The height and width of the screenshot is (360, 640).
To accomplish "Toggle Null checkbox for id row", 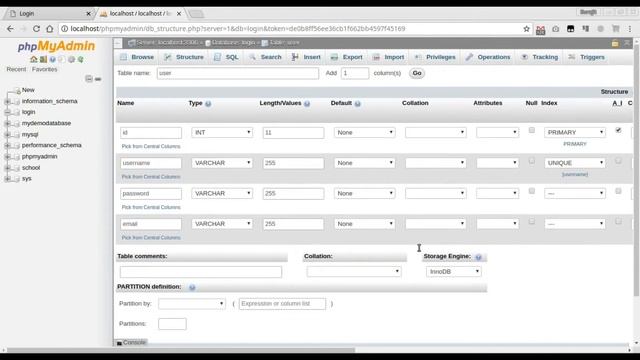I will 531,130.
